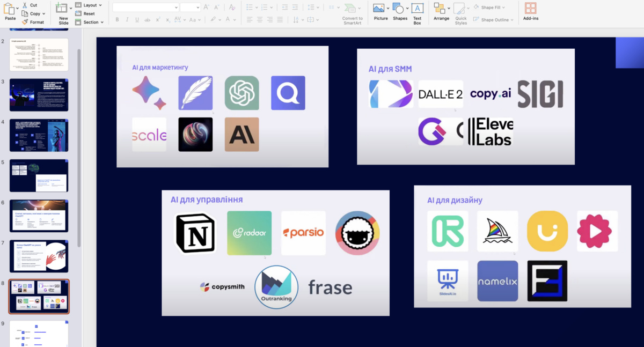Click the 'AI для дизайну' heading text
Screen dimensions: 644x347
pyautogui.click(x=455, y=200)
